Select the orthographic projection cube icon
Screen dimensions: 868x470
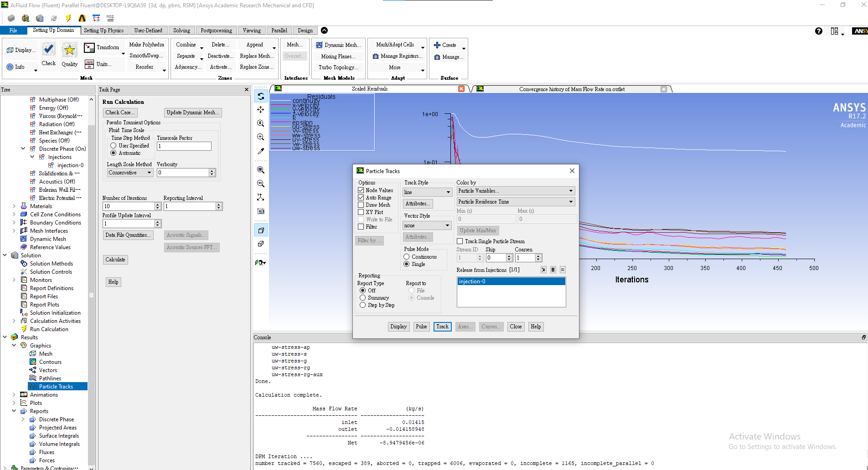pyautogui.click(x=261, y=244)
